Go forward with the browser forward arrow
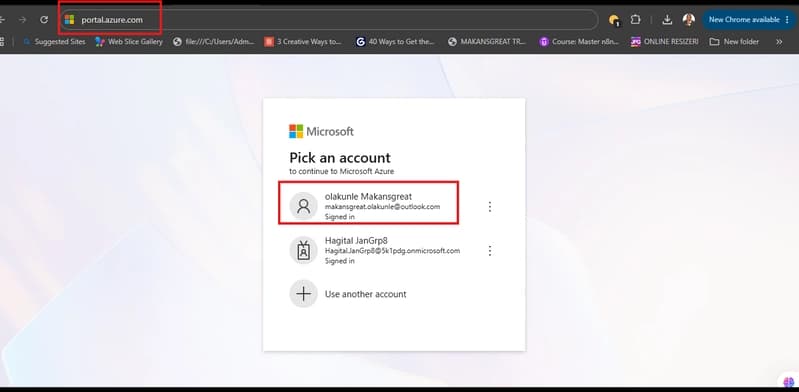This screenshot has width=799, height=392. pyautogui.click(x=22, y=20)
